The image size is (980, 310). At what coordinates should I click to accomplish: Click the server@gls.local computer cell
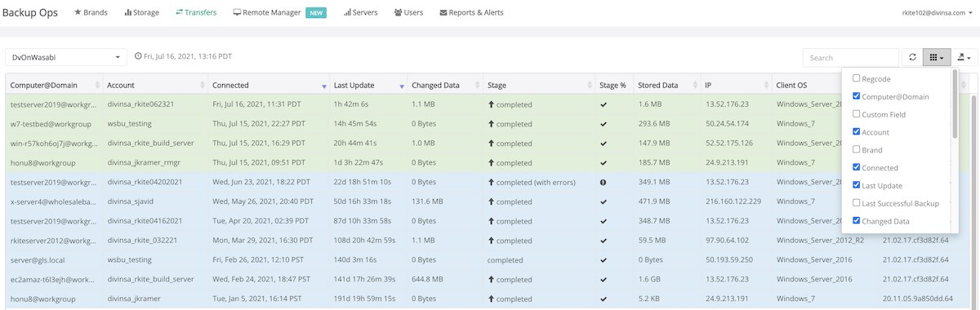(38, 259)
